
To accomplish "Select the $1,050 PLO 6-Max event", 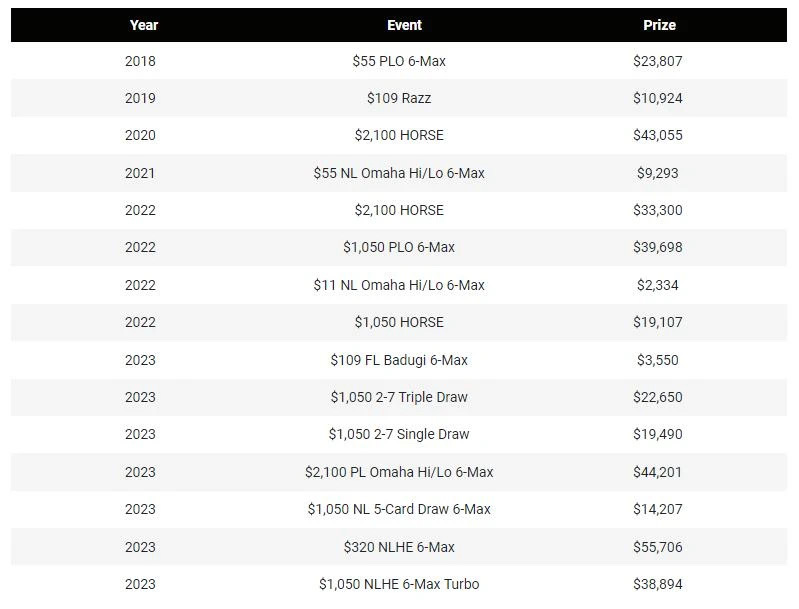I will coord(399,247).
